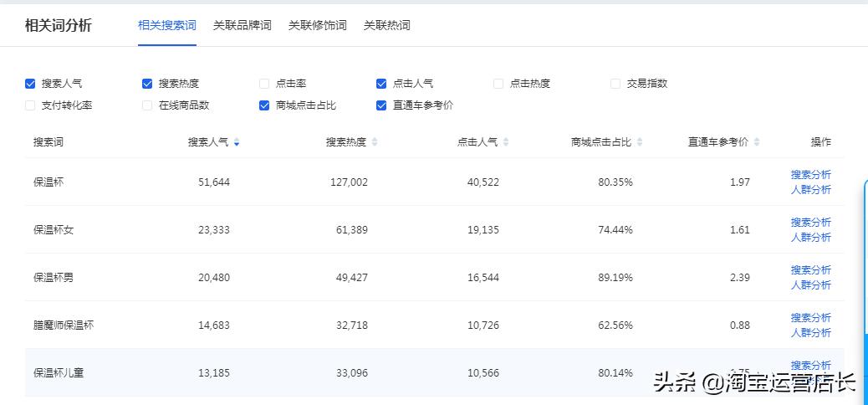Switch to 关联热词 tab
Viewport: 868px width, 405px height.
click(x=387, y=25)
